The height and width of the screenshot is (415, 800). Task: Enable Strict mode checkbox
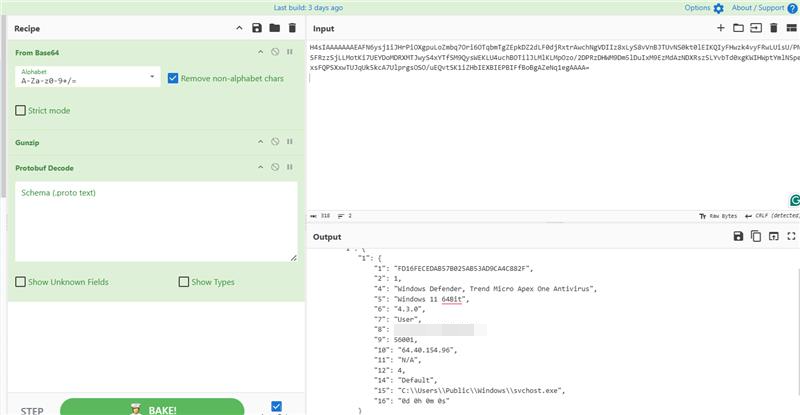tap(21, 110)
